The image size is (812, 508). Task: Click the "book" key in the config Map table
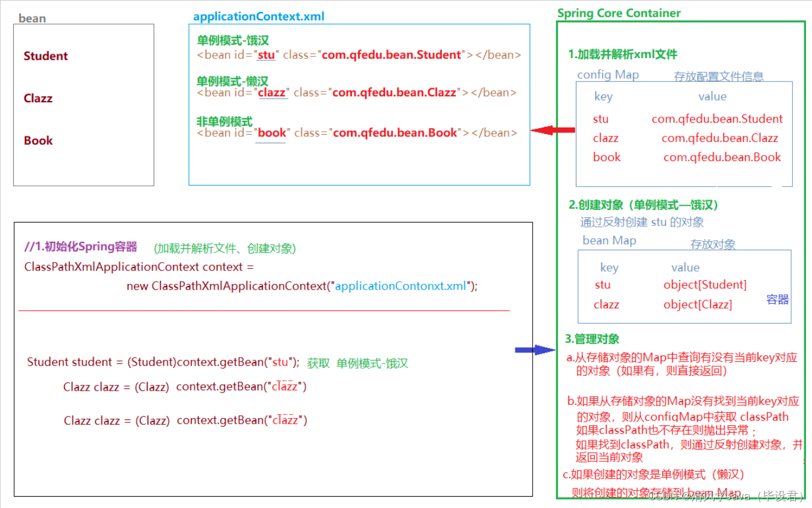pos(607,157)
